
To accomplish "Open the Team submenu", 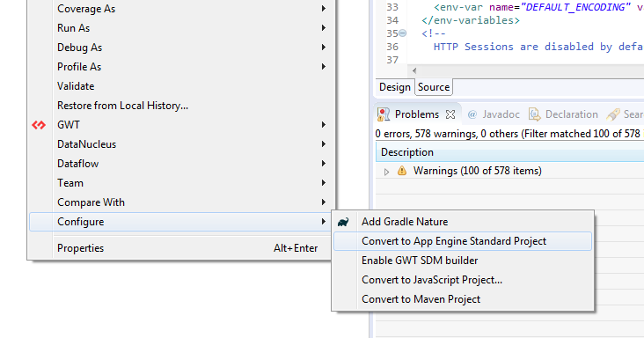I will point(180,183).
